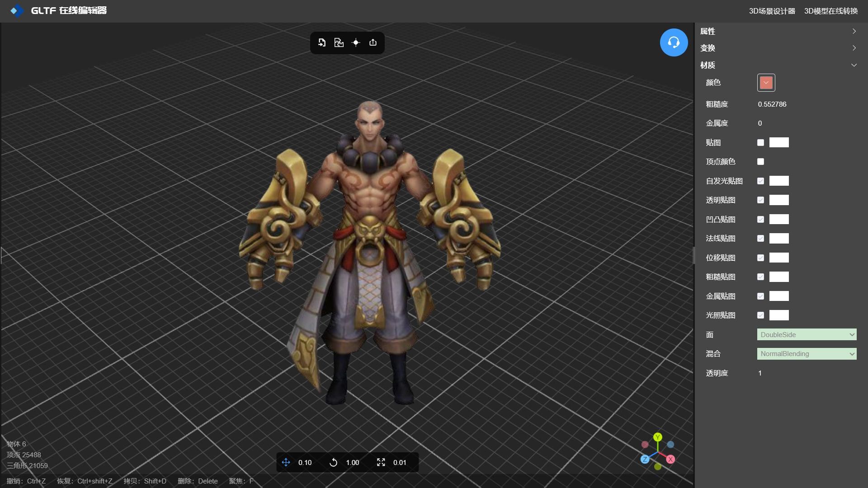
Task: Click the 撤销: Ctrl+Z shortcut hint
Action: (26, 481)
